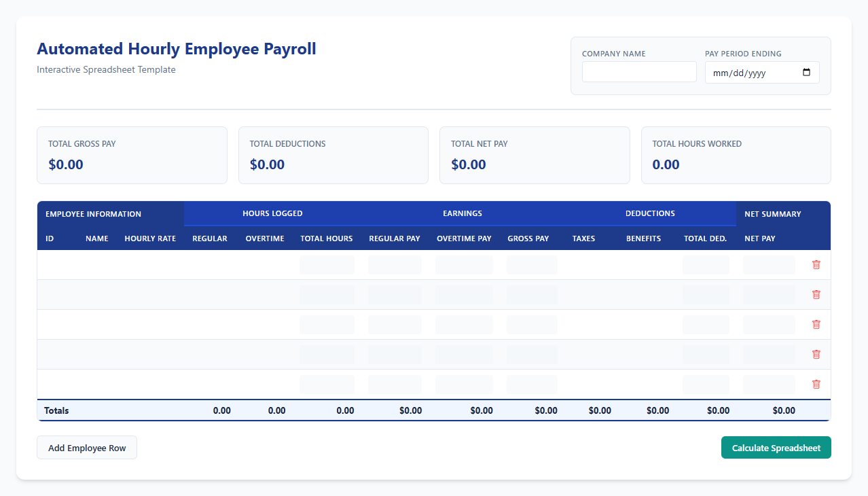Click the Benefits column header
Viewport: 868px width, 496px height.
click(643, 238)
